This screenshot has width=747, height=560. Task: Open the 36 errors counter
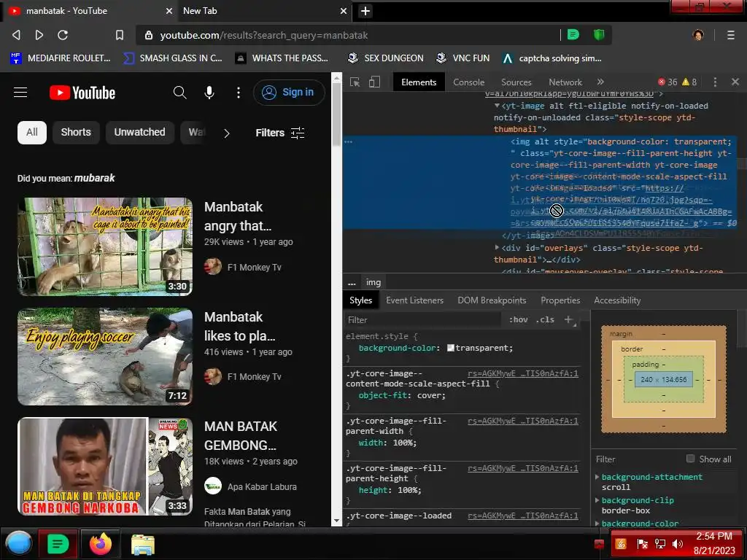(x=667, y=82)
